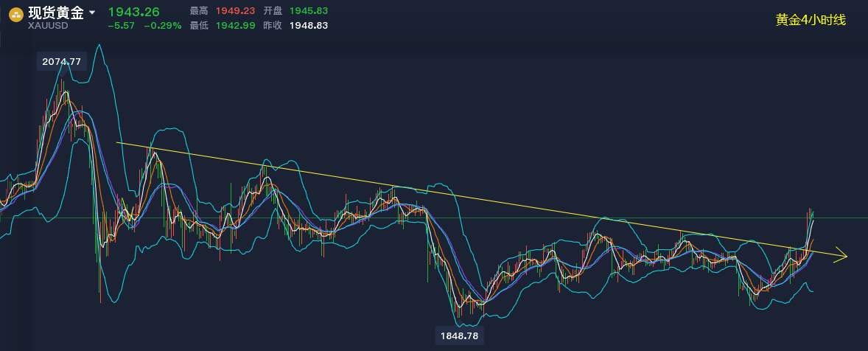Click the XAUUSD symbol label
This screenshot has width=868, height=351.
point(48,26)
